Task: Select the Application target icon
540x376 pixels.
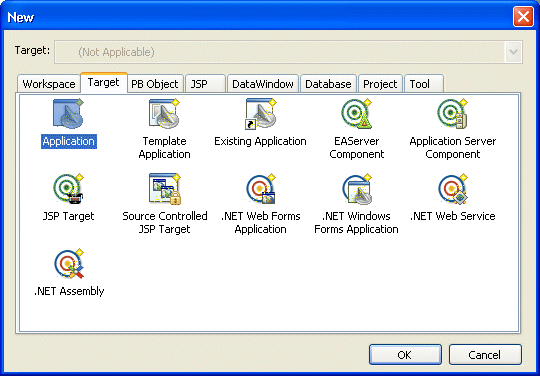Action: pyautogui.click(x=69, y=114)
